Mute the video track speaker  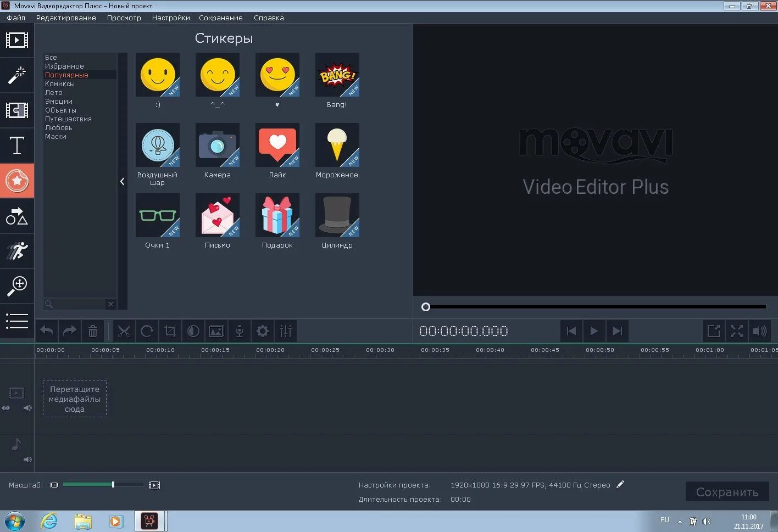click(x=27, y=408)
